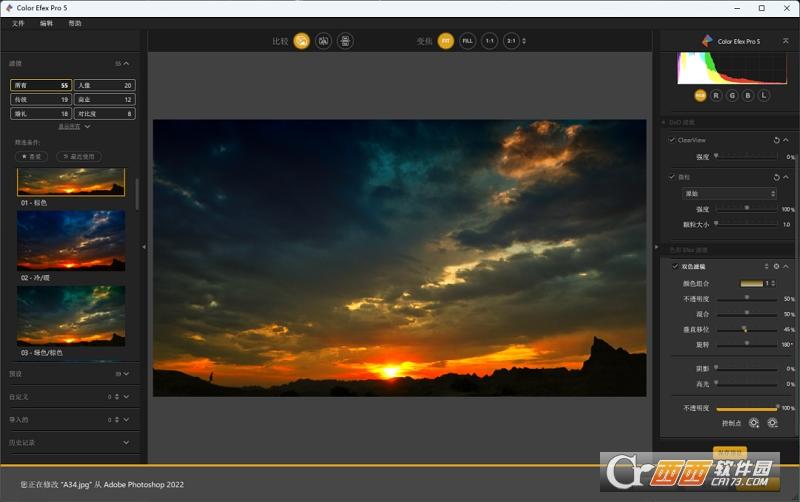800x502 pixels.
Task: Collapse the grain section below ClearView
Action: [786, 177]
